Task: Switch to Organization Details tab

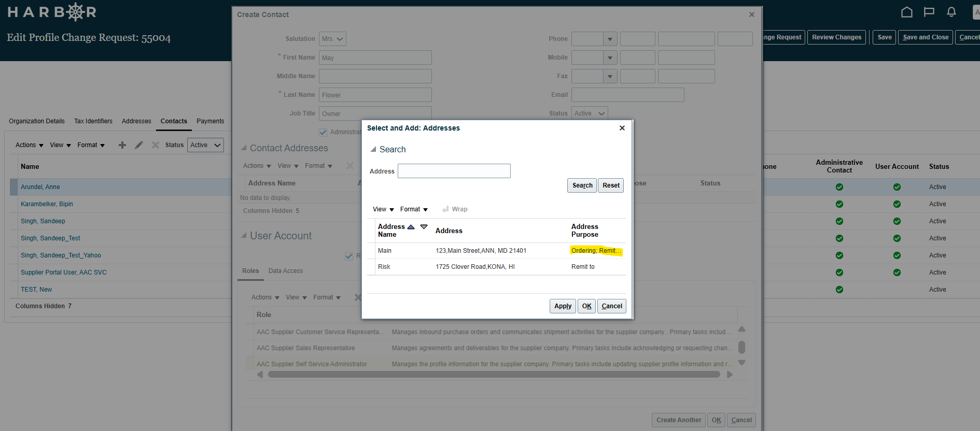Action: tap(37, 121)
